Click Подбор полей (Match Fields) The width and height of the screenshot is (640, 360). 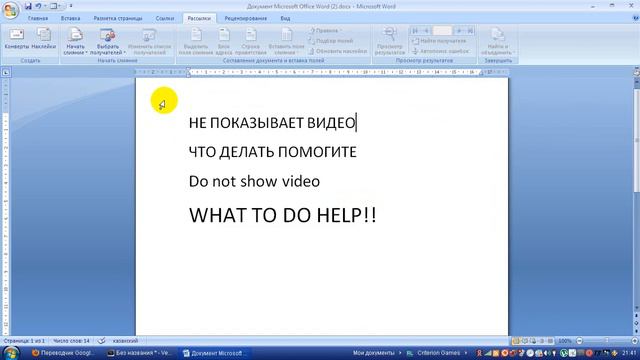click(330, 41)
